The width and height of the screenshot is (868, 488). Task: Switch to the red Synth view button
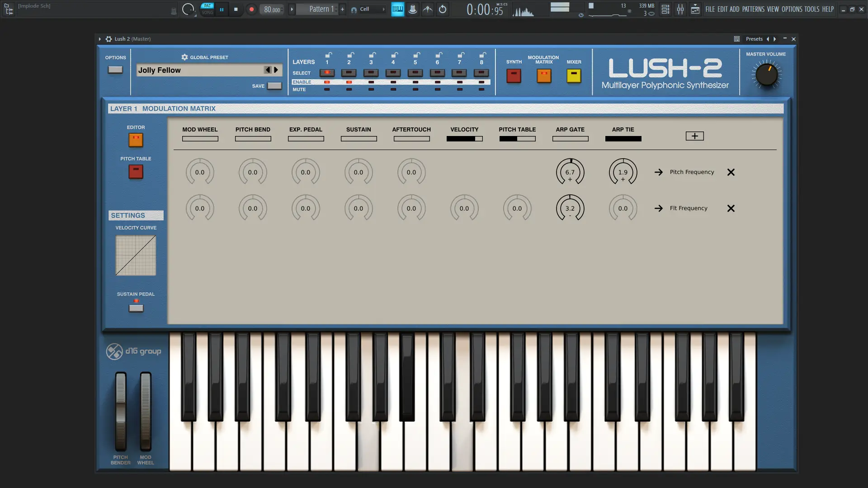(514, 75)
